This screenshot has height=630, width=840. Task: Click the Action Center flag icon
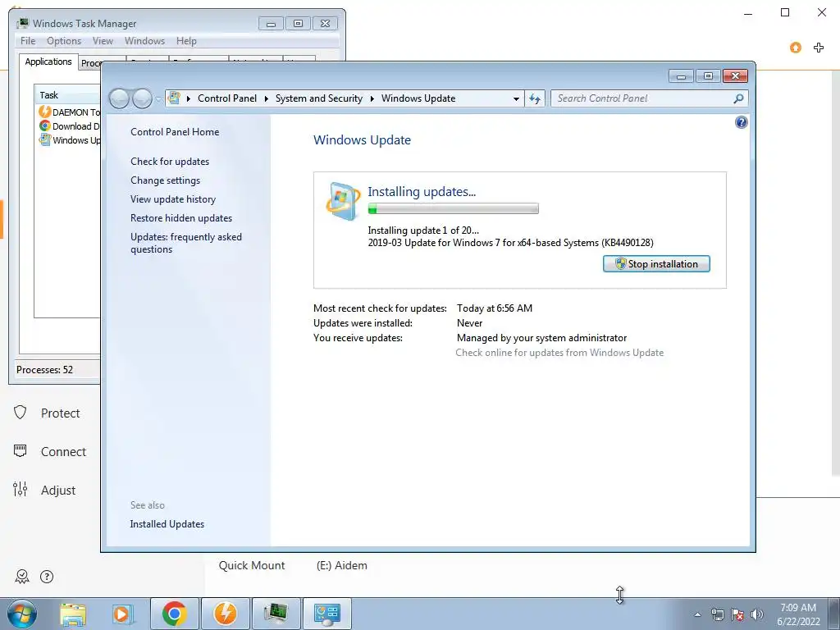(x=737, y=614)
